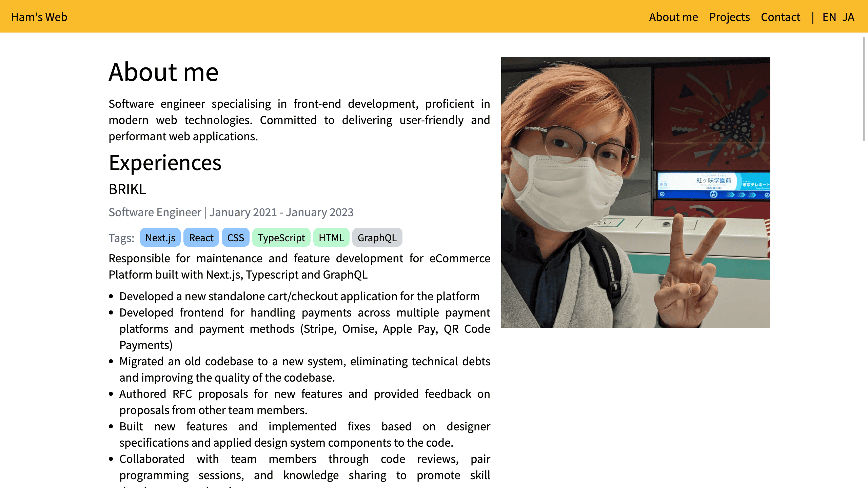Click bullet about authored RFC proposals
Viewport: 868px width, 488px height.
pos(304,402)
